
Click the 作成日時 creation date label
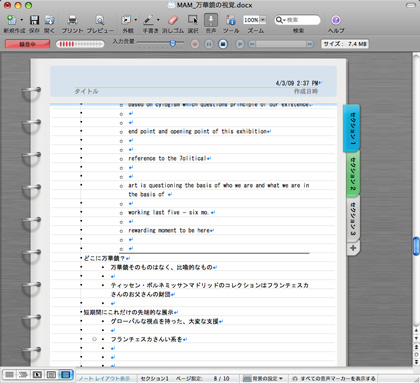click(x=306, y=91)
